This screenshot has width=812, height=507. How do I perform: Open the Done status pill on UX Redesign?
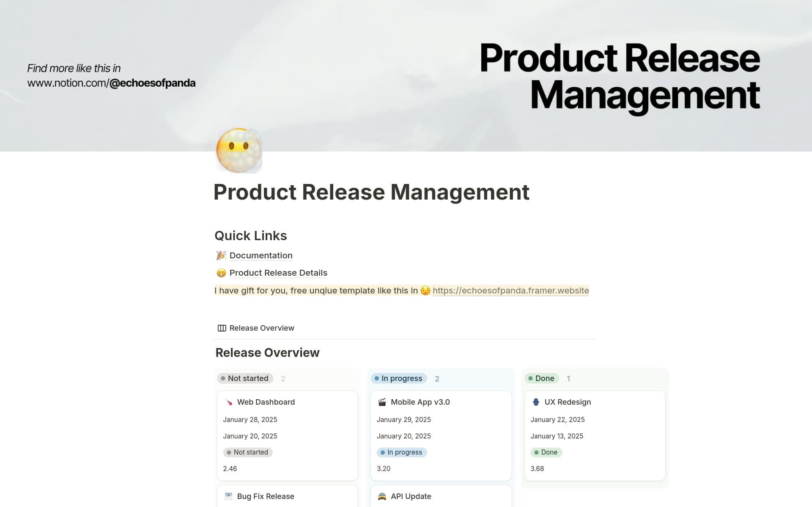point(546,452)
